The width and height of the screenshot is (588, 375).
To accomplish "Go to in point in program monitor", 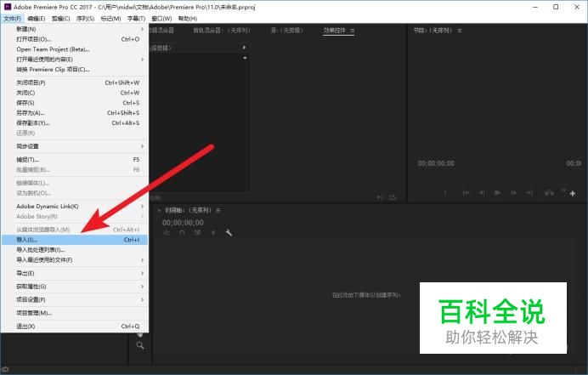I will tap(466, 192).
